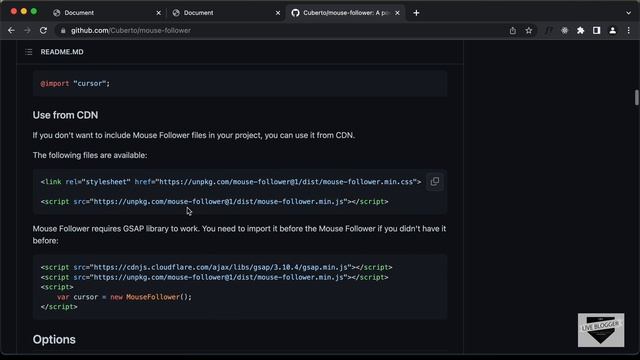
Task: Close the first Document tab
Action: pyautogui.click(x=158, y=13)
